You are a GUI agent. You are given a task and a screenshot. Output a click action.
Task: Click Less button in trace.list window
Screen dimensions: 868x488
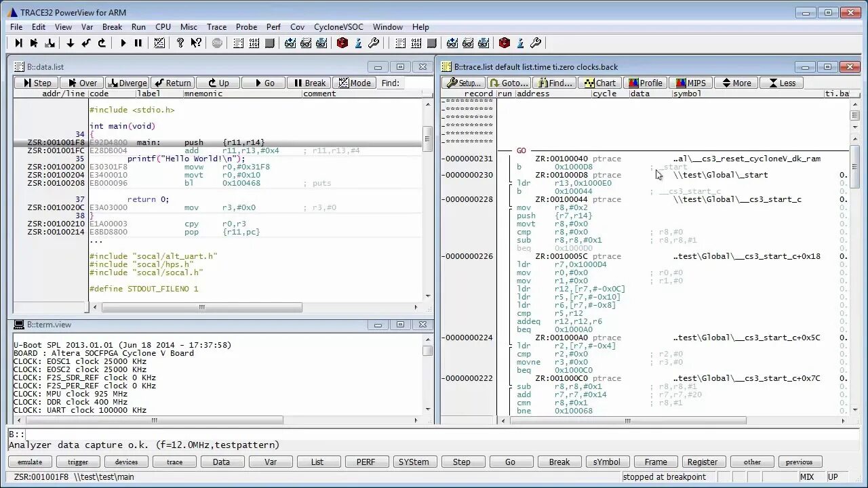pos(781,83)
